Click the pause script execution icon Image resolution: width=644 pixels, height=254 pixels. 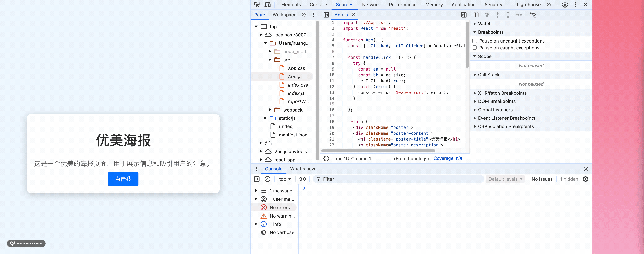coord(476,15)
